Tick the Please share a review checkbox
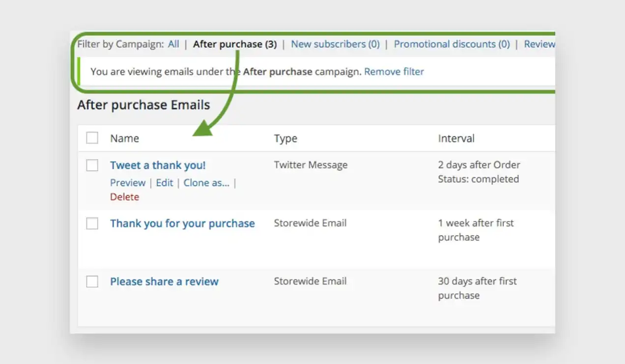Image resolution: width=625 pixels, height=364 pixels. (92, 281)
